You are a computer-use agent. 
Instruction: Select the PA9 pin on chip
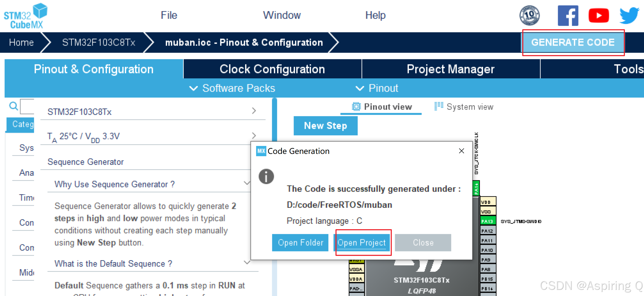[x=488, y=259]
